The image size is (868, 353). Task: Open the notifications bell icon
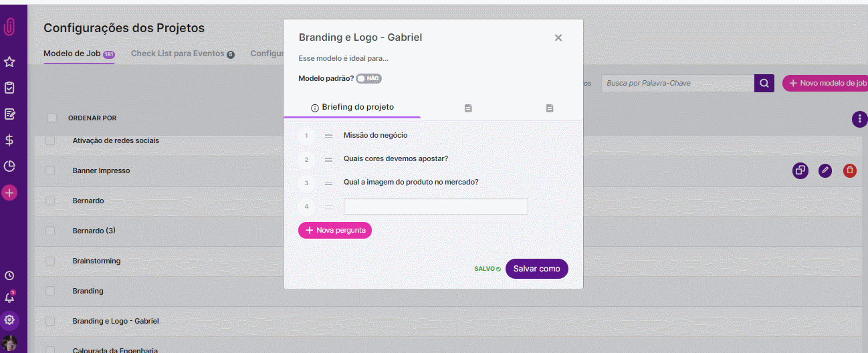(9, 298)
